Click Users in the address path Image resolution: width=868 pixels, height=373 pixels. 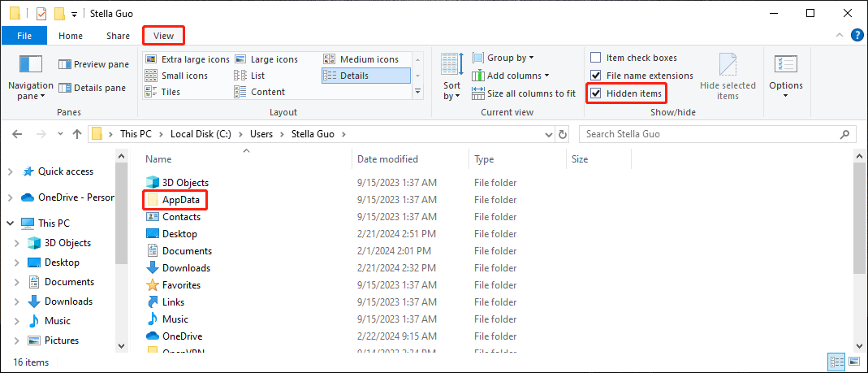261,134
